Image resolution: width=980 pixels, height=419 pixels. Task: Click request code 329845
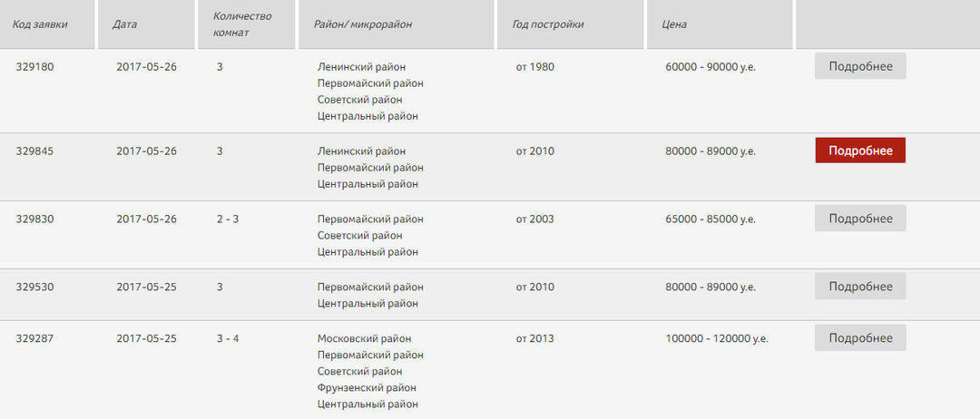pyautogui.click(x=35, y=151)
